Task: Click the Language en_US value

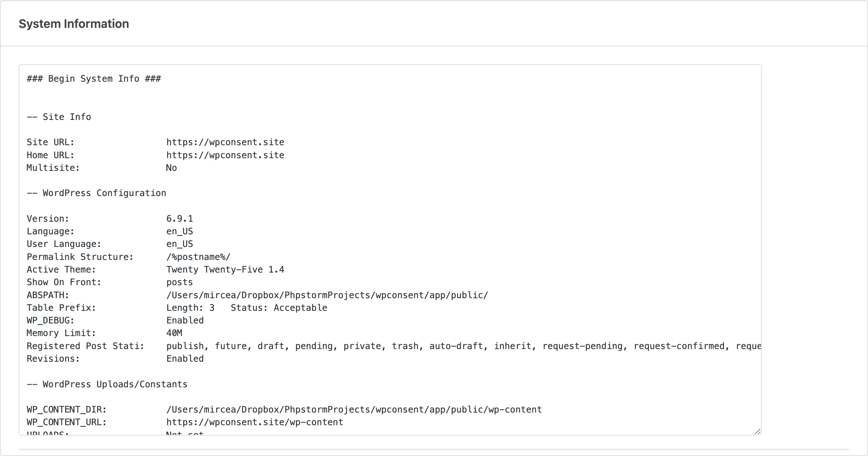Action: click(x=179, y=231)
